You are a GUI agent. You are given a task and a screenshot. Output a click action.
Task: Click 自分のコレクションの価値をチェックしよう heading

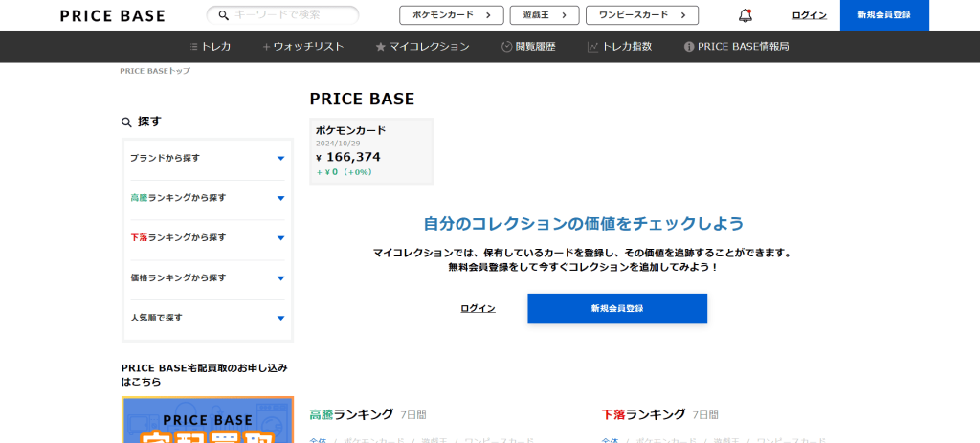coord(584,224)
